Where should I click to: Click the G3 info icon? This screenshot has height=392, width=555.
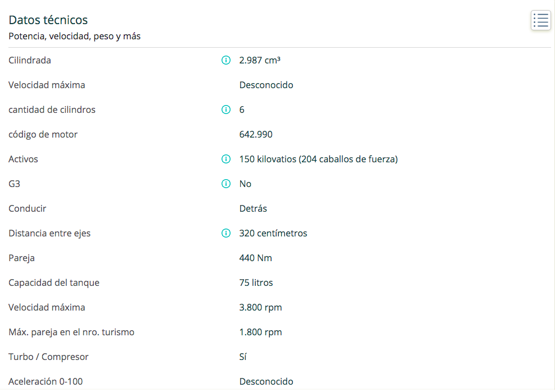(226, 184)
